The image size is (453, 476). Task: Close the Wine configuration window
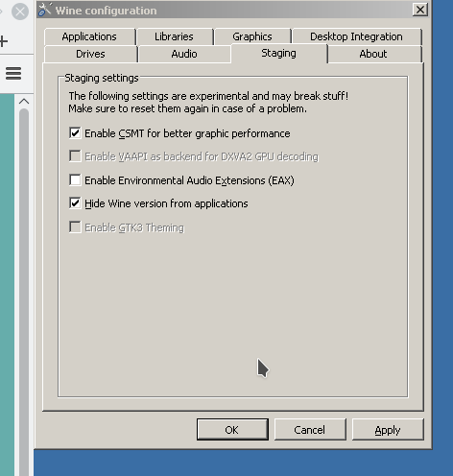[420, 10]
